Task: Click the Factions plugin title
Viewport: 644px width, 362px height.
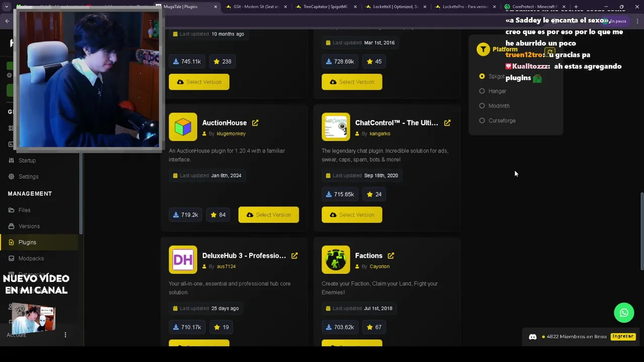Action: tap(369, 255)
